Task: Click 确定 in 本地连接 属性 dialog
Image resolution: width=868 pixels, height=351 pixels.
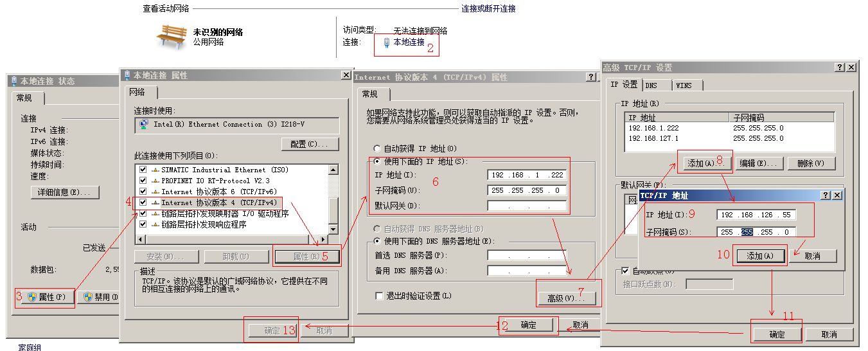Action: click(x=273, y=330)
